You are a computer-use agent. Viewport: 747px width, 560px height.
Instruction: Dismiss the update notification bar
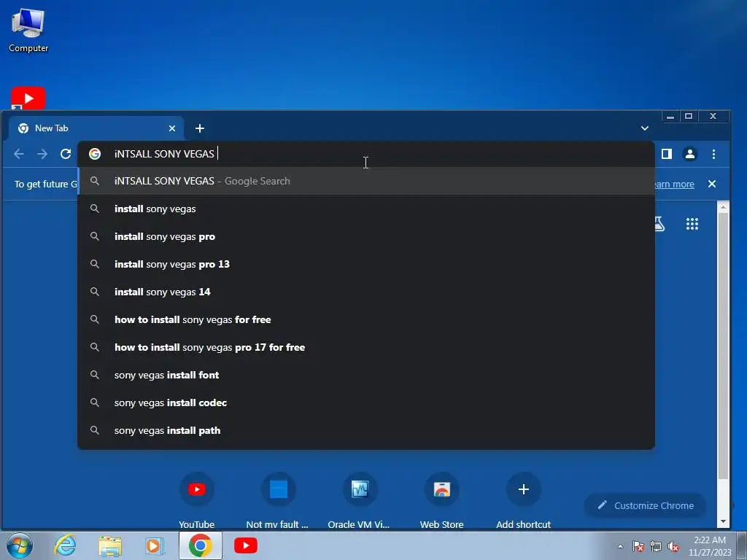click(x=712, y=184)
